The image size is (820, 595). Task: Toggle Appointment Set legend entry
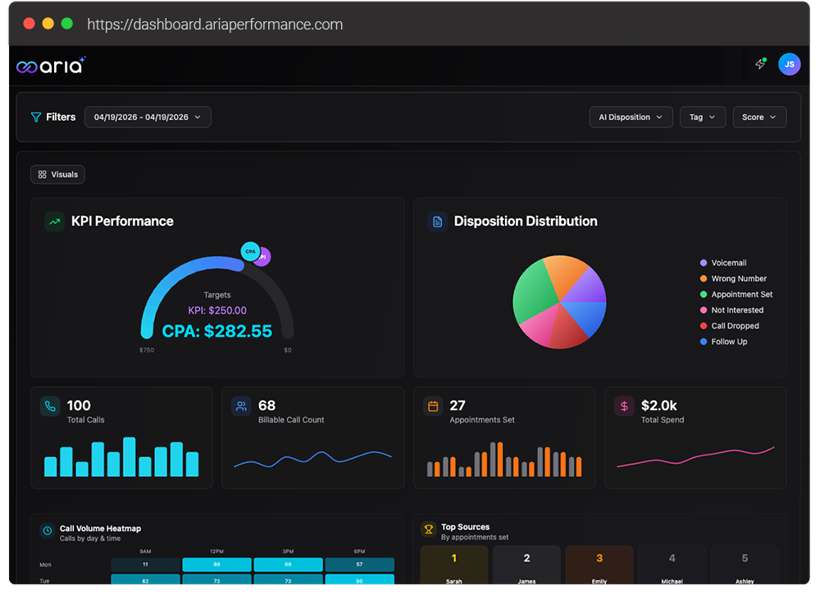pos(736,294)
